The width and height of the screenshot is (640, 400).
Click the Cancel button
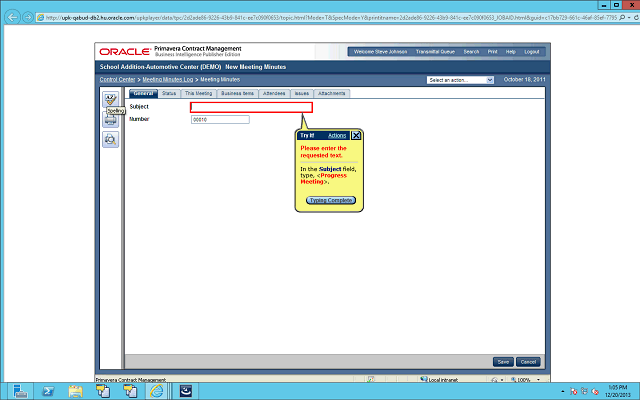(x=528, y=362)
